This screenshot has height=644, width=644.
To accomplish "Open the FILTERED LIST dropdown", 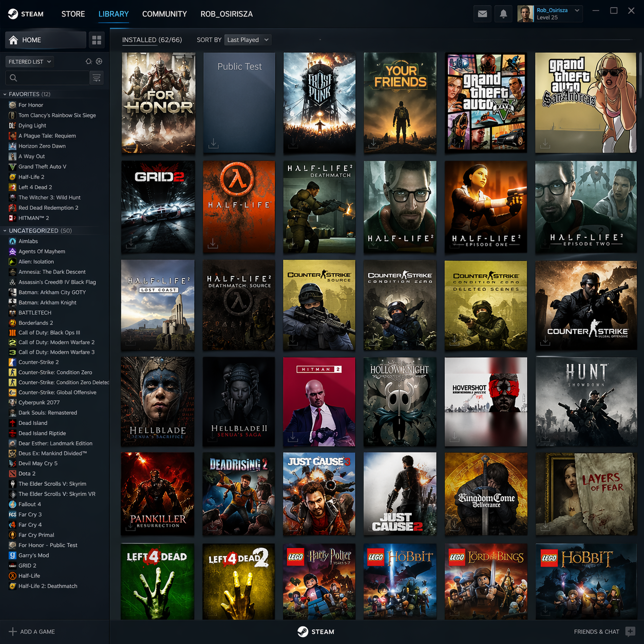I will coord(29,61).
